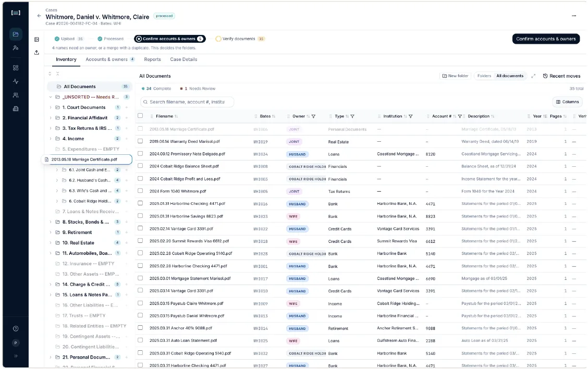This screenshot has height=369, width=588.
Task: Select All Documents in the folder tree
Action: coord(90,87)
